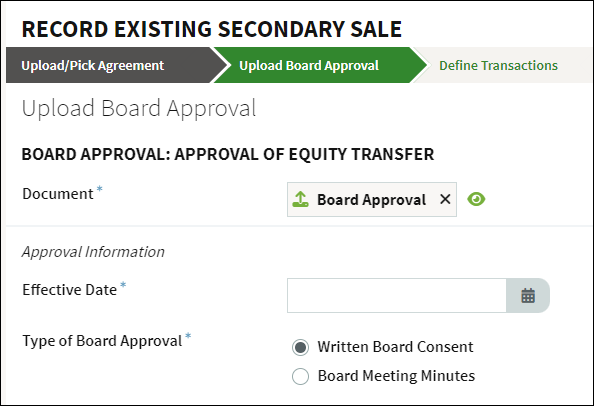Click the large Upload Board Approval heading
This screenshot has width=594, height=406.
pos(139,109)
